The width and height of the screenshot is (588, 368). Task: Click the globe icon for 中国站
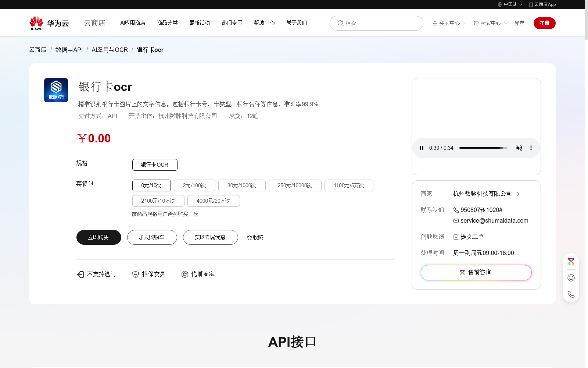point(500,4)
